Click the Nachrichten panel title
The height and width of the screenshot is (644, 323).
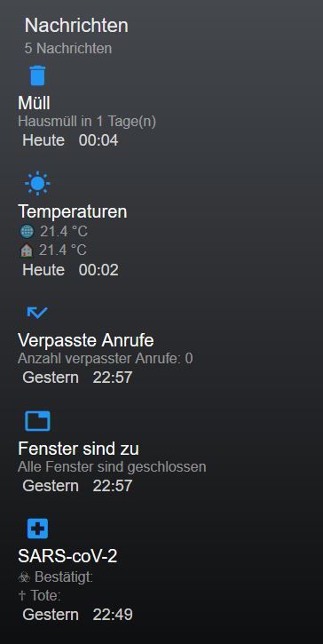tap(76, 26)
